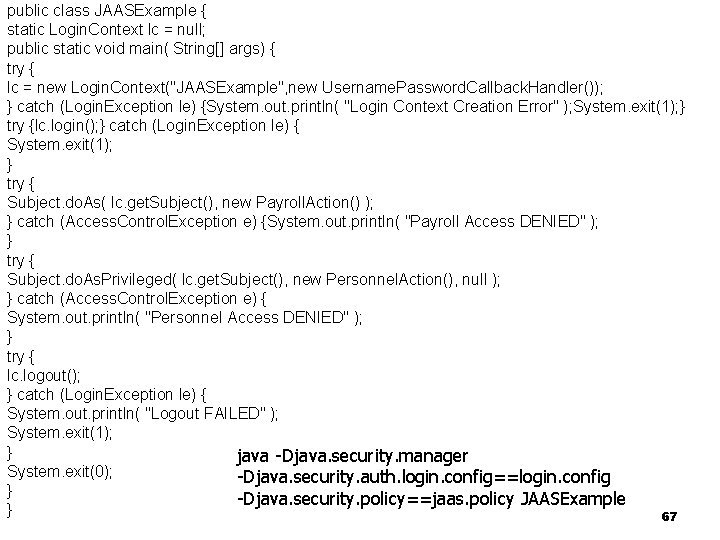Click the 'lc.login();' call

(x=70, y=126)
